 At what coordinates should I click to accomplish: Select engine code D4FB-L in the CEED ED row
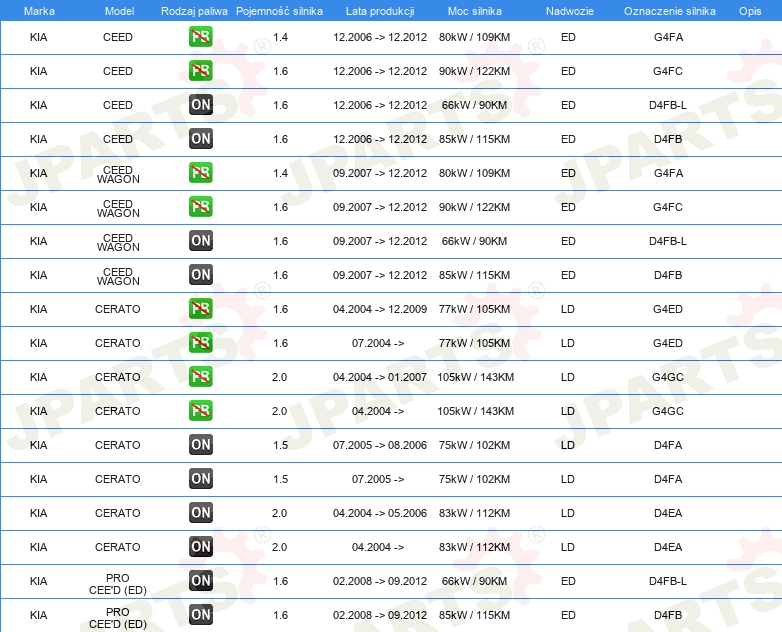(x=668, y=105)
